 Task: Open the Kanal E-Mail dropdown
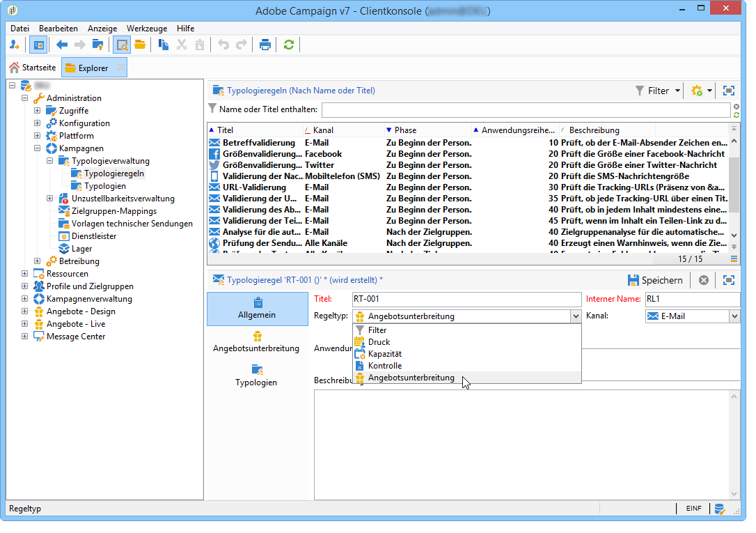pos(734,316)
